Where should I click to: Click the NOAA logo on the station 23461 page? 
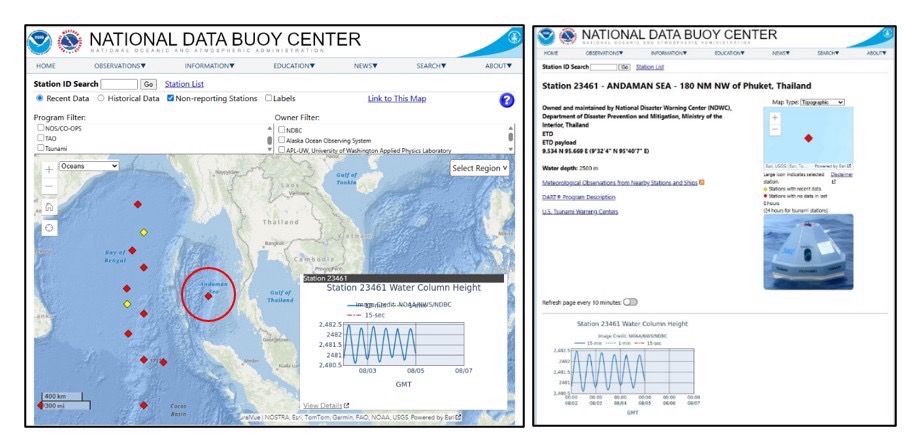(546, 36)
